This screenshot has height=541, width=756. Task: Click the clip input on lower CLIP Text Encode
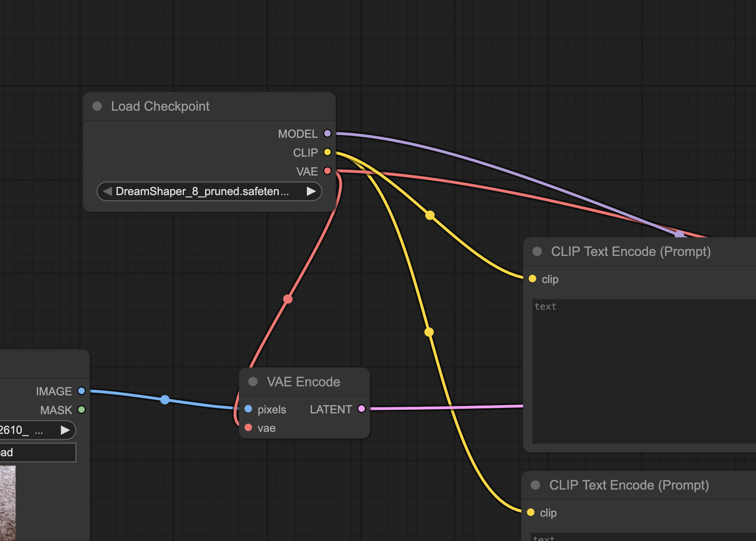pos(531,512)
